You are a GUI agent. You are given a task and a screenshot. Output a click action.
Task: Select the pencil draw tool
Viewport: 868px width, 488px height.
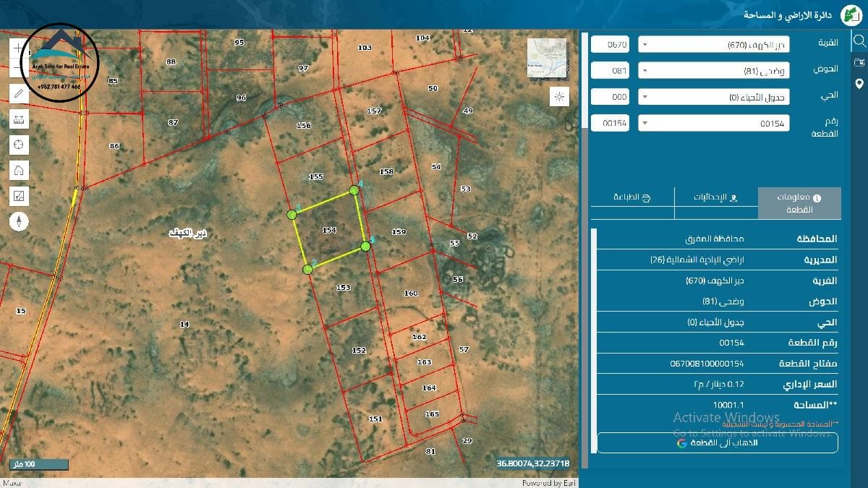click(19, 93)
